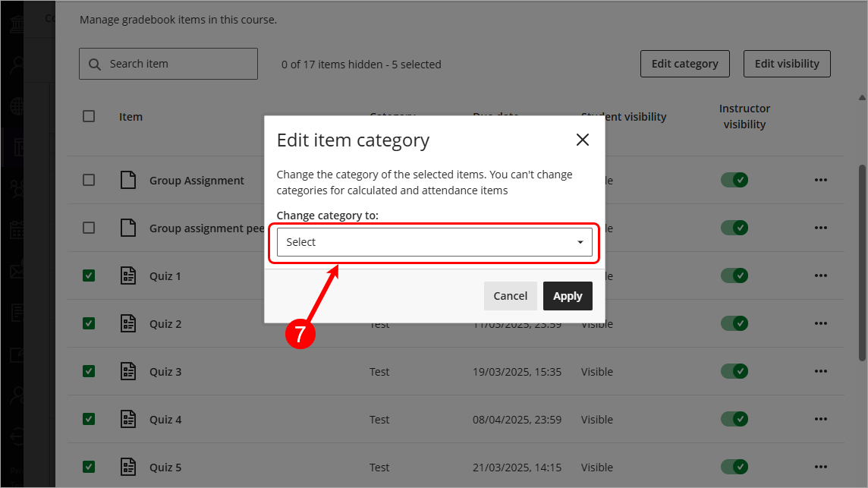Click the Test category of Quiz 3
This screenshot has width=868, height=488.
pos(379,372)
